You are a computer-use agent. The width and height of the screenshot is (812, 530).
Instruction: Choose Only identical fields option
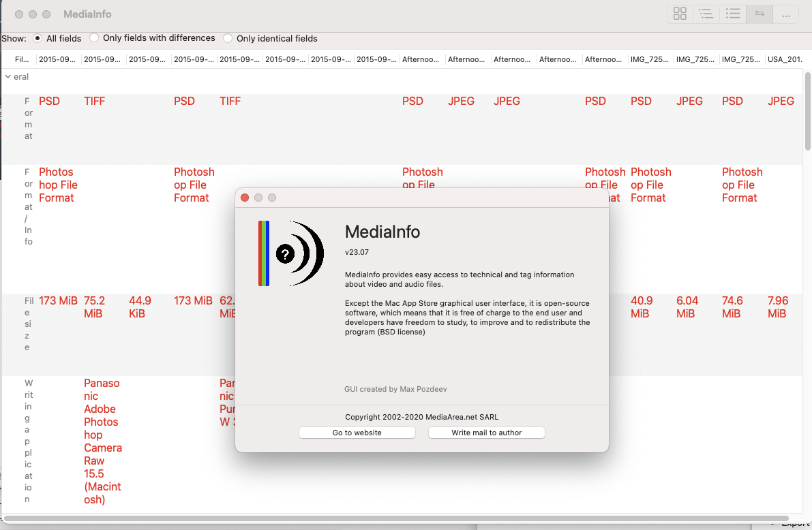(x=227, y=38)
